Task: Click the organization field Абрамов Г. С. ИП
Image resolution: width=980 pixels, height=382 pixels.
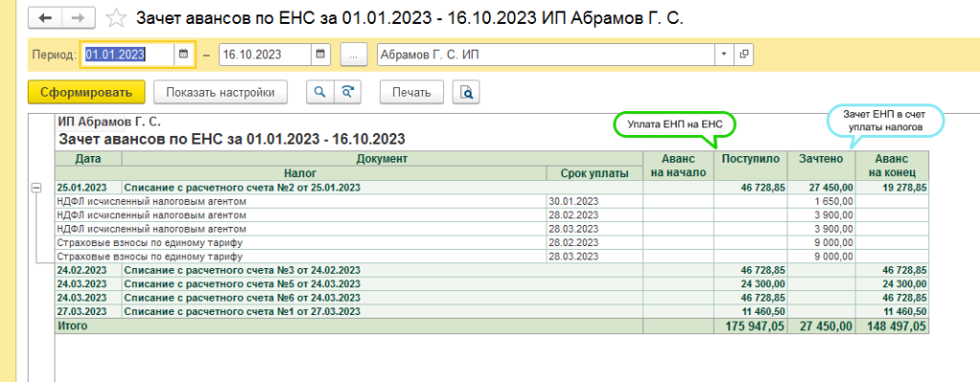Action: coord(546,55)
